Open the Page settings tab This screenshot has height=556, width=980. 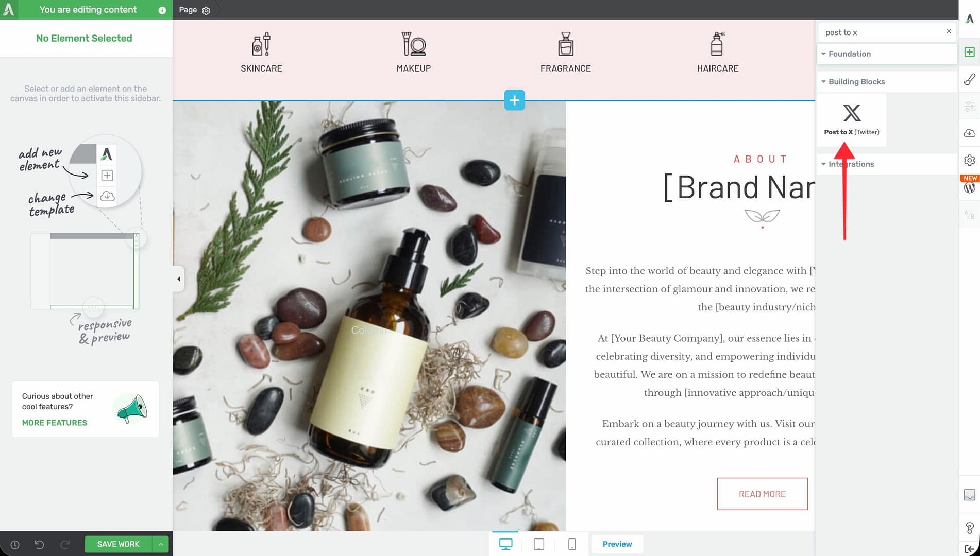[194, 10]
